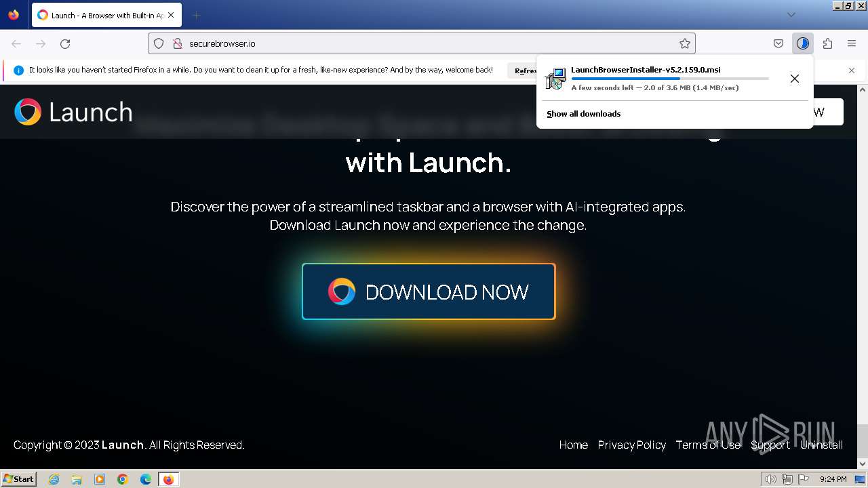Open Show all downloads
Screen dimensions: 868x488
583,114
